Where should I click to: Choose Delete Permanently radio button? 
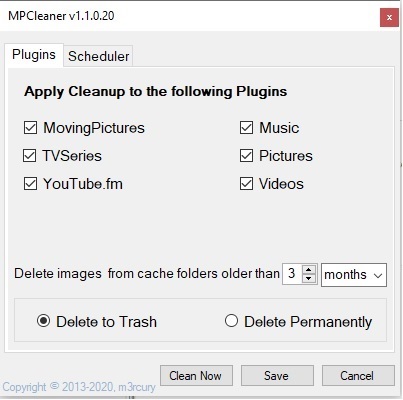click(x=231, y=321)
